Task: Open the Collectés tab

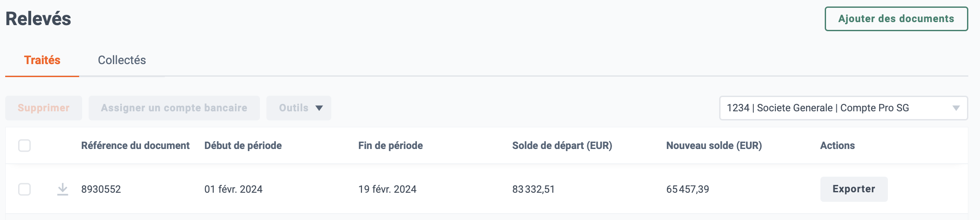Action: (122, 60)
